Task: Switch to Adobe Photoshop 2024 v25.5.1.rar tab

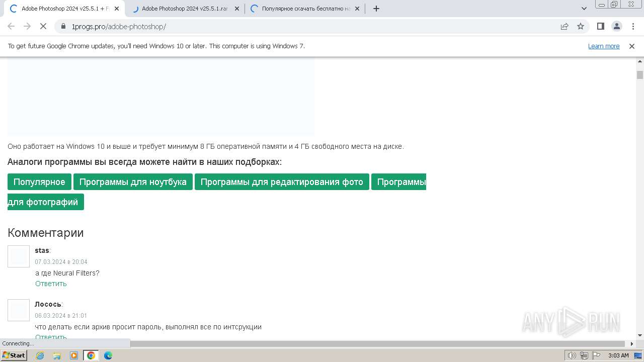Action: pos(185,9)
